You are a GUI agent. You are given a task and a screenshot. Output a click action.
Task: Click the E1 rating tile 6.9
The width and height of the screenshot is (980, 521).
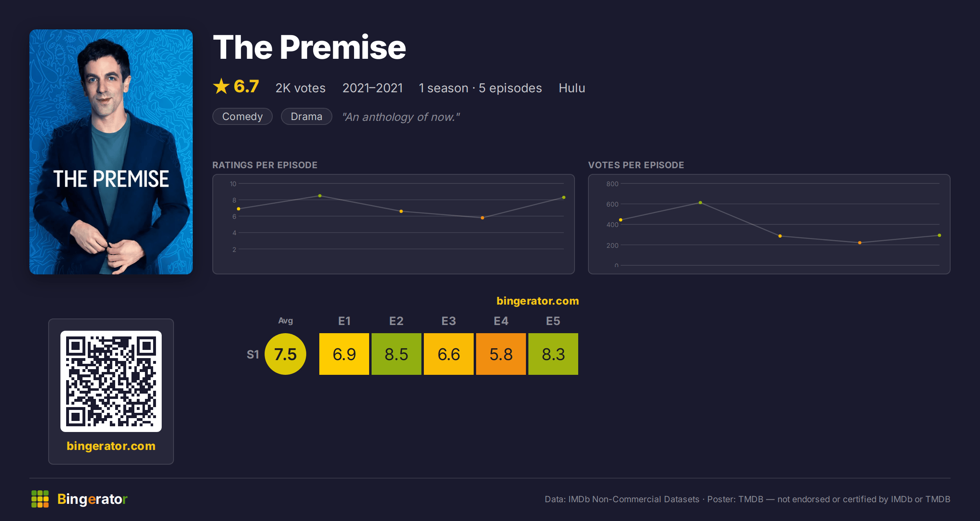[344, 354]
